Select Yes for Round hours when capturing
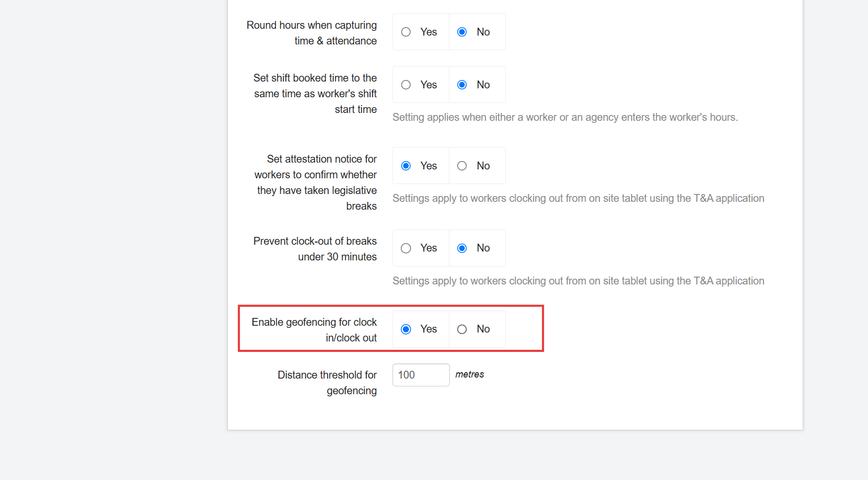Screen dimensions: 868x480 pos(406,32)
